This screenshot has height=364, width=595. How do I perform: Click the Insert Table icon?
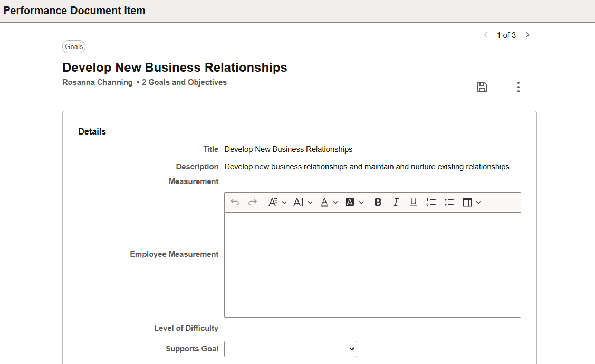[x=468, y=202]
